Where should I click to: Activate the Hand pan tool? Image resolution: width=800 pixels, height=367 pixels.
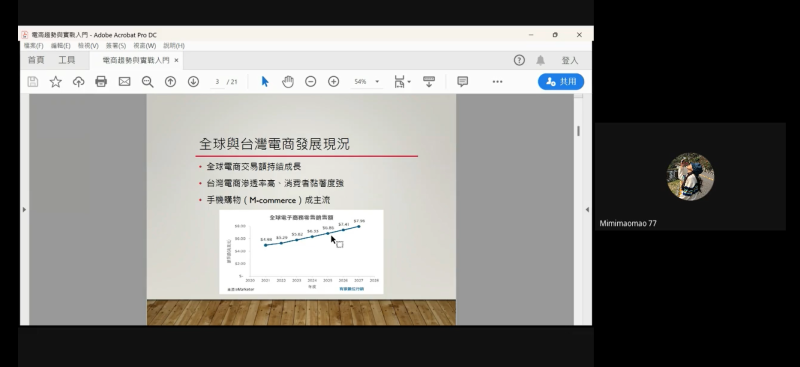pyautogui.click(x=288, y=82)
